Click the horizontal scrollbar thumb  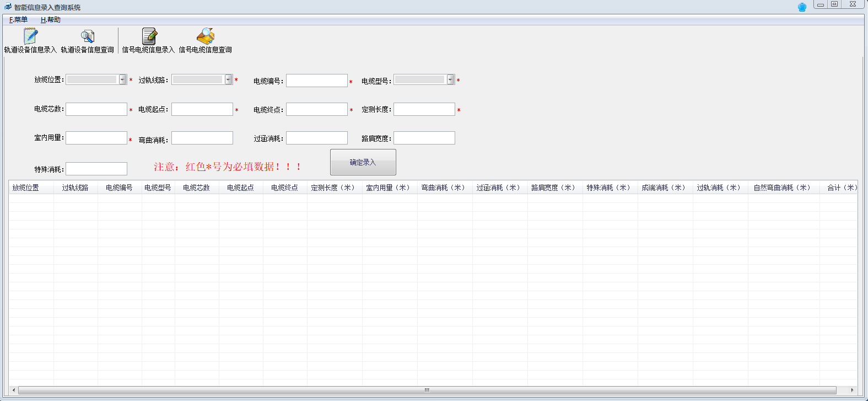coord(427,390)
